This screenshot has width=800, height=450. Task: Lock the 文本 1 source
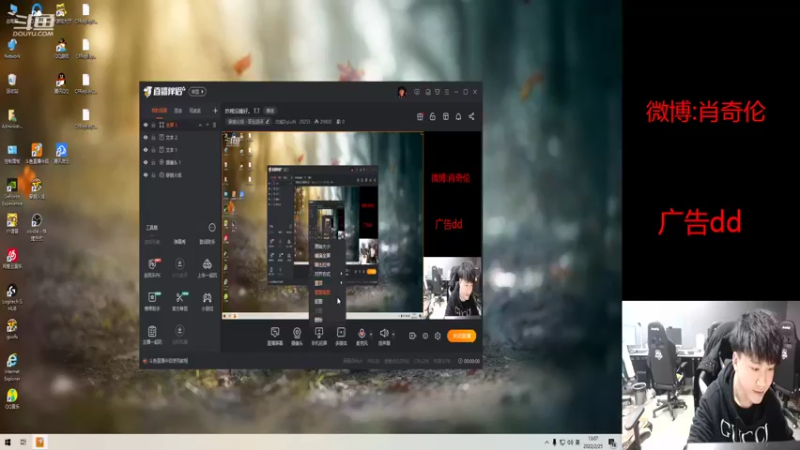[x=153, y=150]
